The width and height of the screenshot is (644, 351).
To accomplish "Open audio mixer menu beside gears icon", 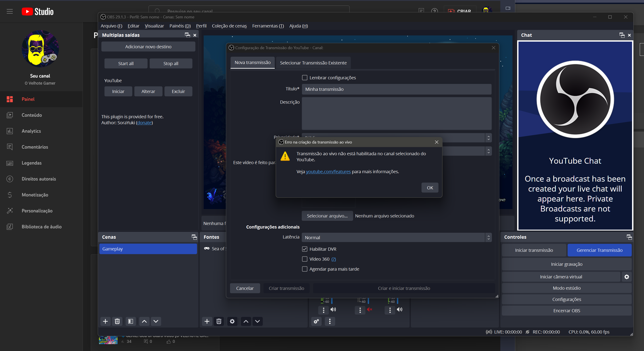I will (330, 321).
